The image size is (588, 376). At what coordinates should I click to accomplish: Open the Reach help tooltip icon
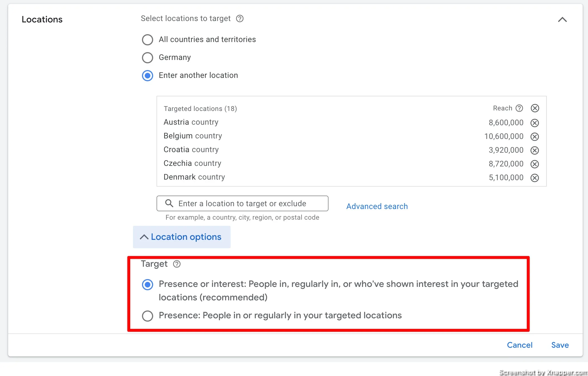tap(519, 108)
